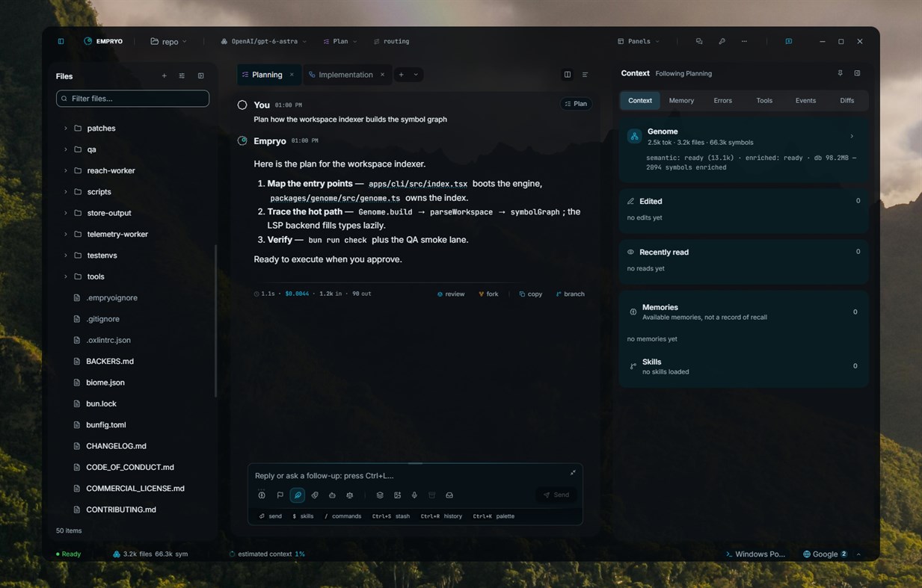
Task: Click the estimated context 1% status
Action: pyautogui.click(x=267, y=554)
